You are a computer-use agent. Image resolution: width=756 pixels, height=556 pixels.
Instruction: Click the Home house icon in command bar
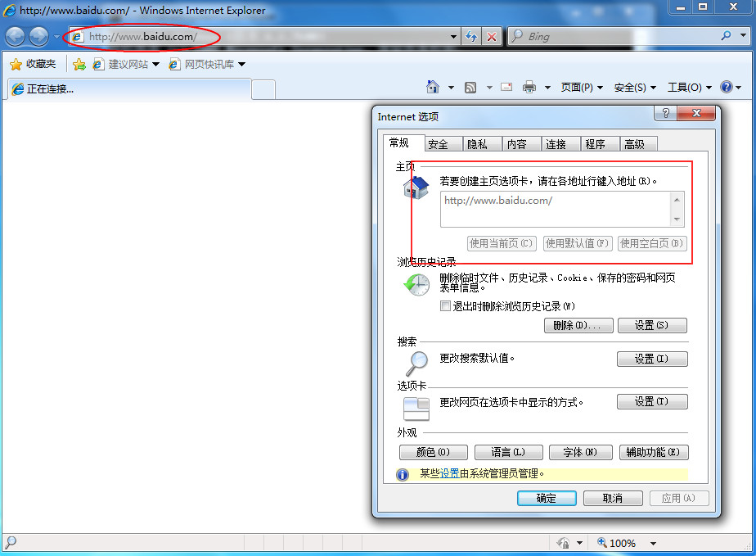(433, 87)
